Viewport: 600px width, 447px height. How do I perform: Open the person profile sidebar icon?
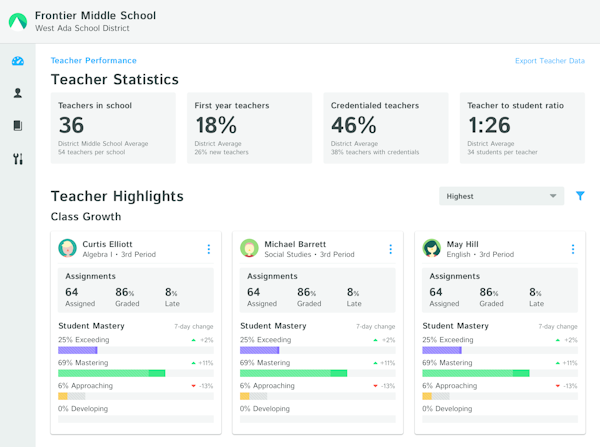pyautogui.click(x=18, y=93)
